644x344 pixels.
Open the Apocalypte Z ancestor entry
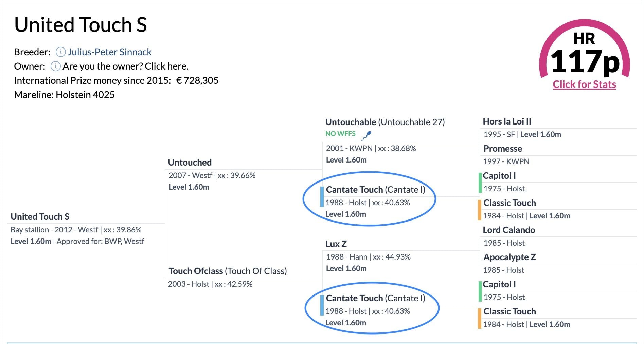click(509, 257)
